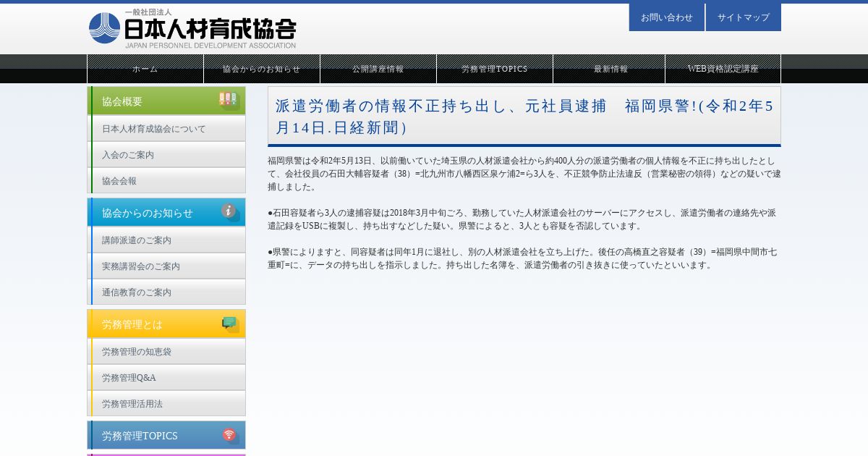The image size is (868, 456).
Task: Open 労務管理活用法 sidebar link
Action: tap(166, 404)
